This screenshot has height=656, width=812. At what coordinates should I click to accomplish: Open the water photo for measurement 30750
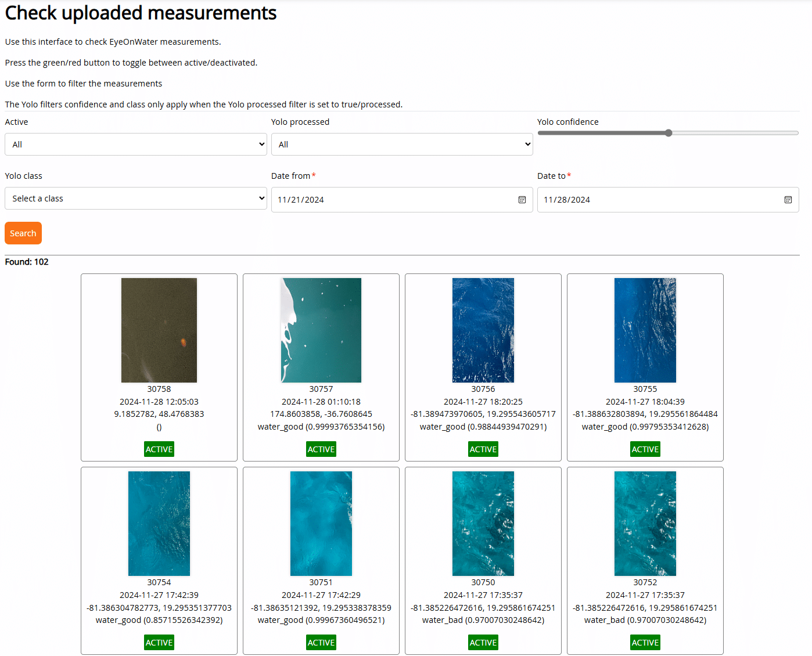tap(483, 524)
